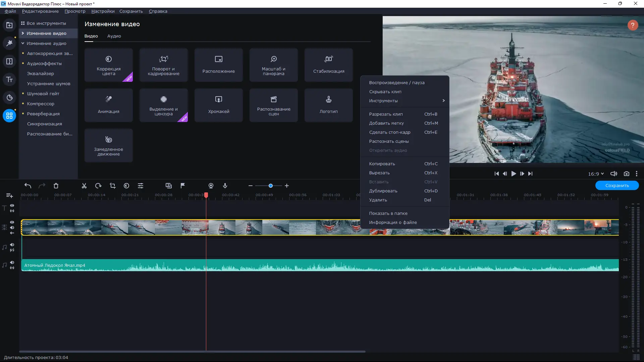Start voice recording with the microphone icon
Screen dimensions: 644x362
[225, 186]
